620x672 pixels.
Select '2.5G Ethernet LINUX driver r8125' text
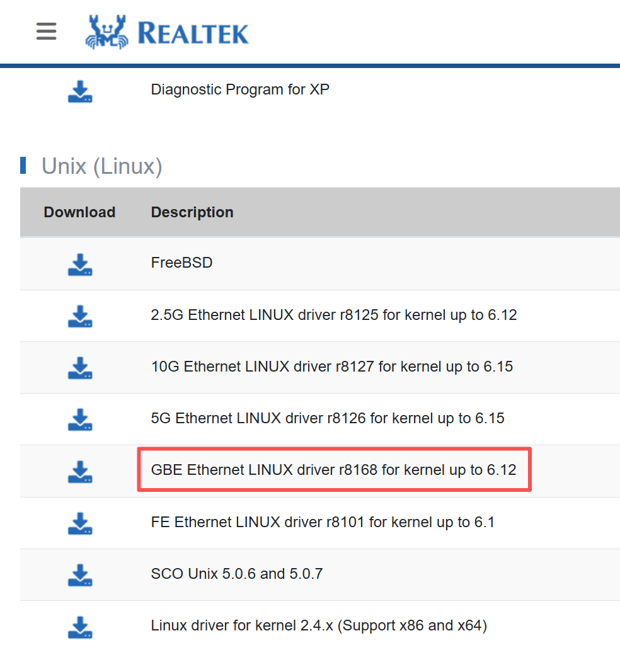click(265, 315)
